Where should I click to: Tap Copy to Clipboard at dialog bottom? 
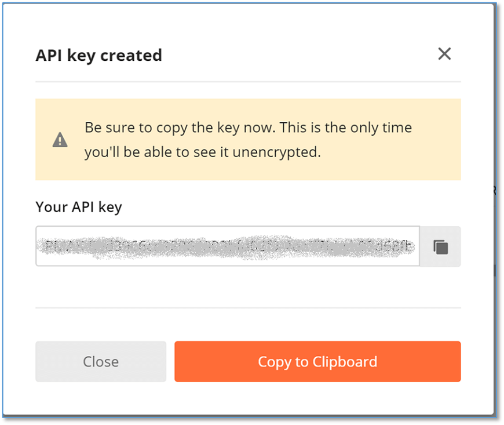[317, 362]
